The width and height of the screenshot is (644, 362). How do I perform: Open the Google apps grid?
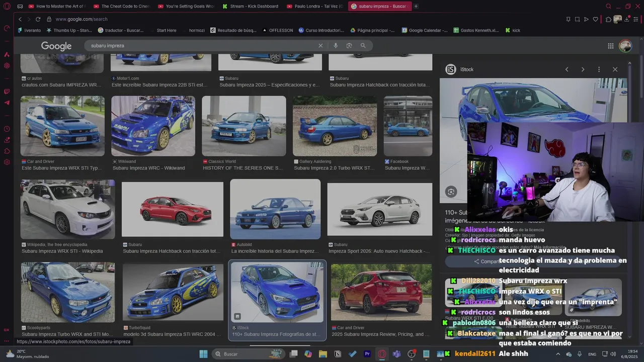(611, 46)
